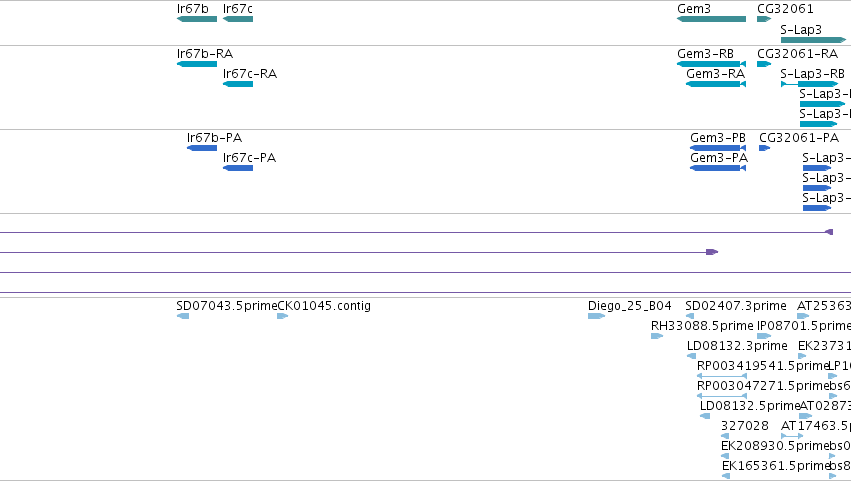Click the CK01045.contig label
The width and height of the screenshot is (851, 481).
324,306
